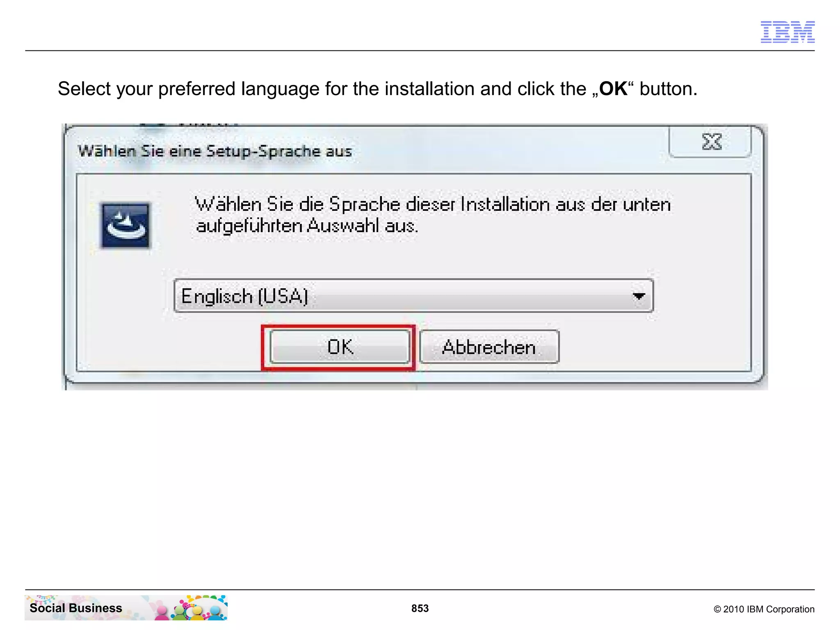Click the IBM logo on the slide
Screen dimensions: 840x630
[787, 32]
